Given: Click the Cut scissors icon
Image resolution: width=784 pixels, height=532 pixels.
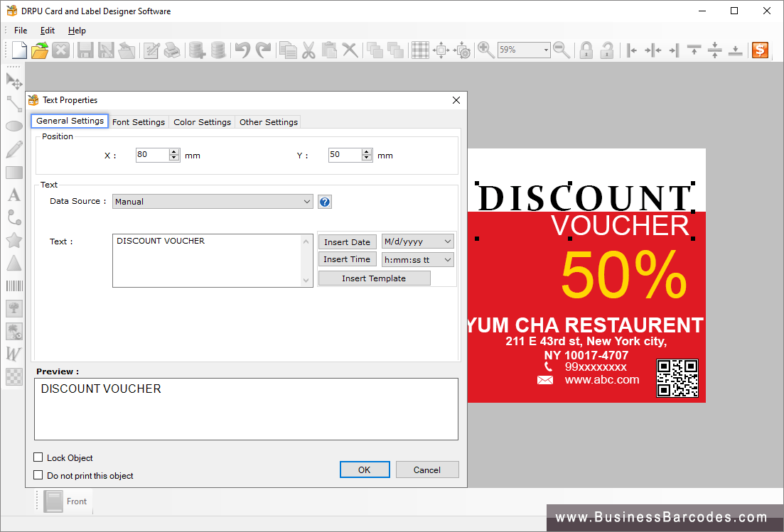Looking at the screenshot, I should click(308, 50).
